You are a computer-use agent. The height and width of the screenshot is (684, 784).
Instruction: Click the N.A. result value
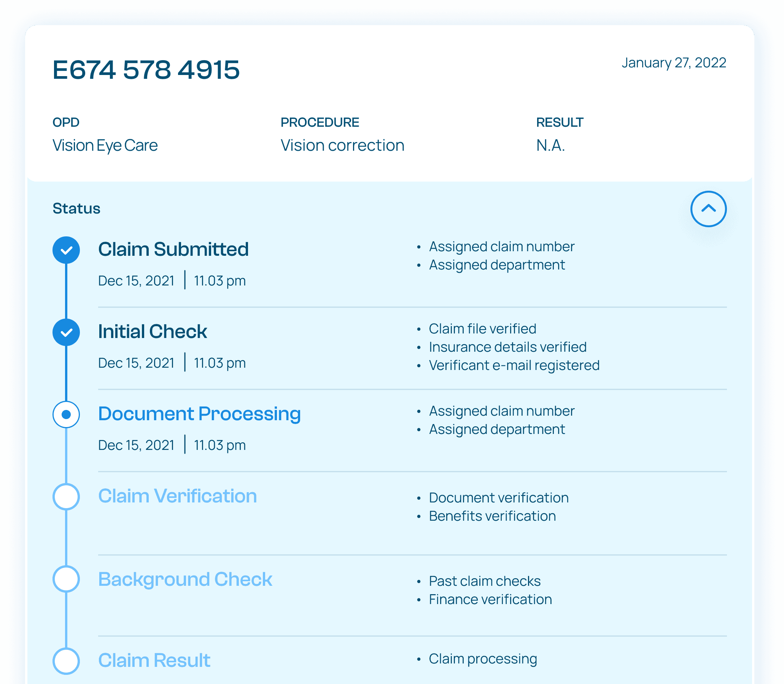550,145
